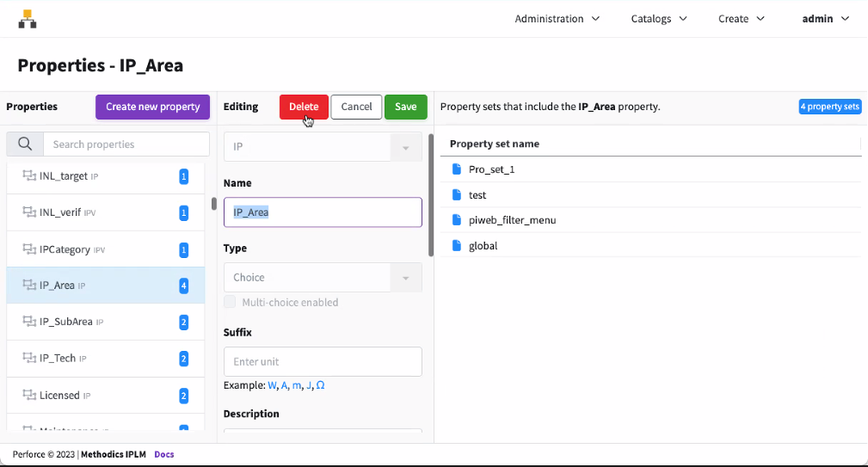Click Create new property button
868x467 pixels.
[152, 107]
